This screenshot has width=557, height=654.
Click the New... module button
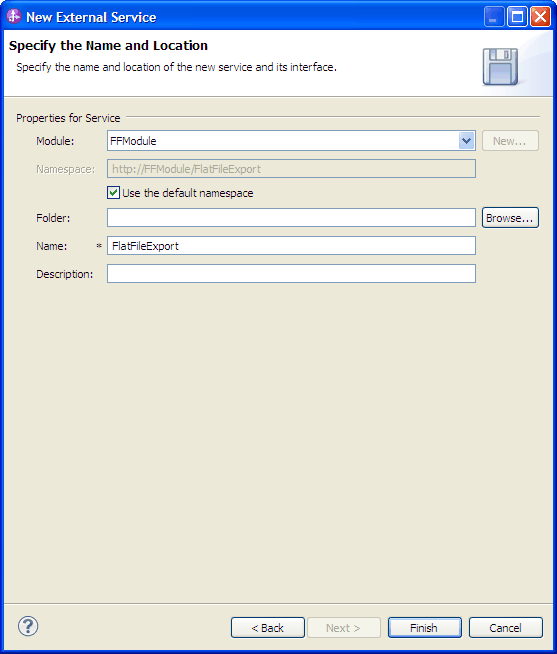coord(510,141)
